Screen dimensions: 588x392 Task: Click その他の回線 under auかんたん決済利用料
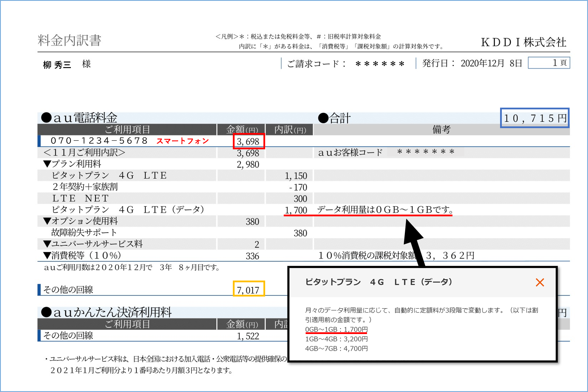click(x=68, y=335)
